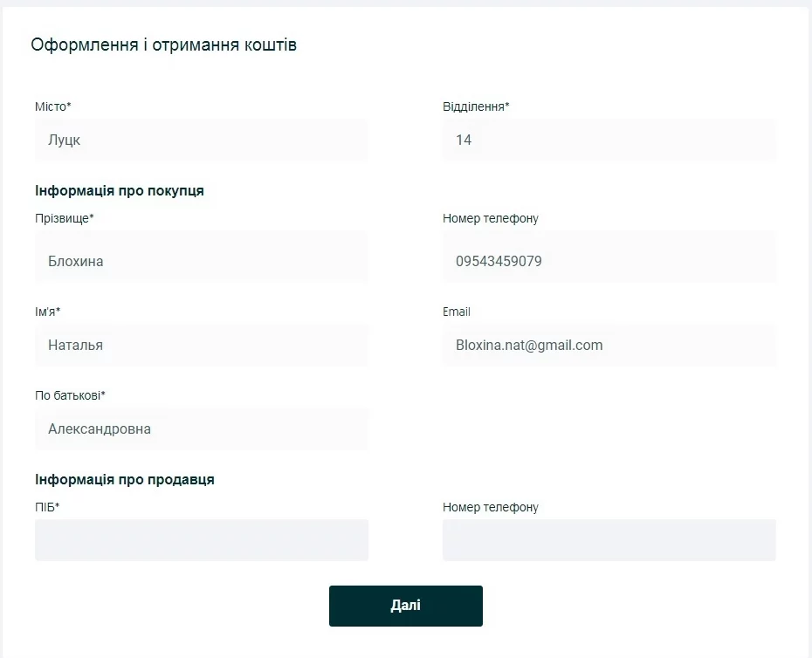Click the ПІБ* label under seller info

point(47,507)
